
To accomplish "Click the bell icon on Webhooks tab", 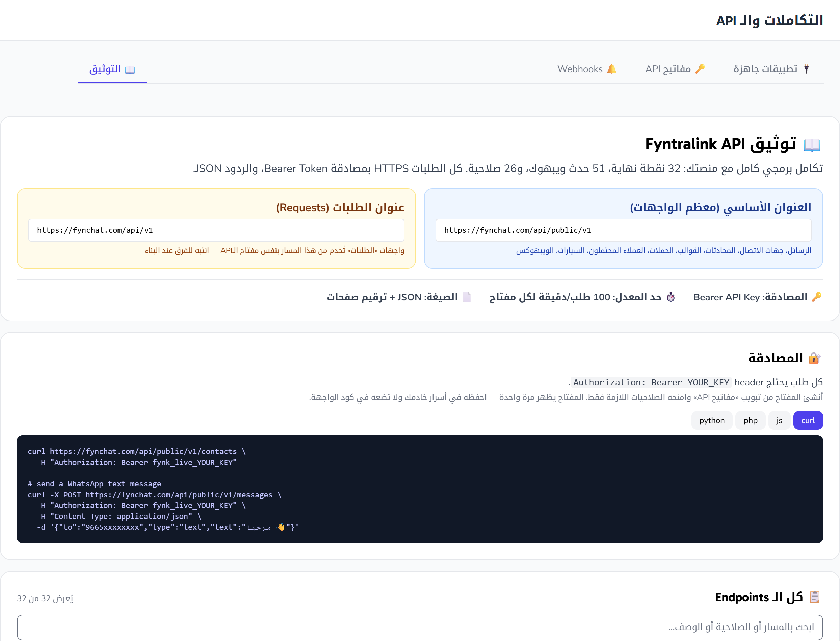I will [612, 69].
